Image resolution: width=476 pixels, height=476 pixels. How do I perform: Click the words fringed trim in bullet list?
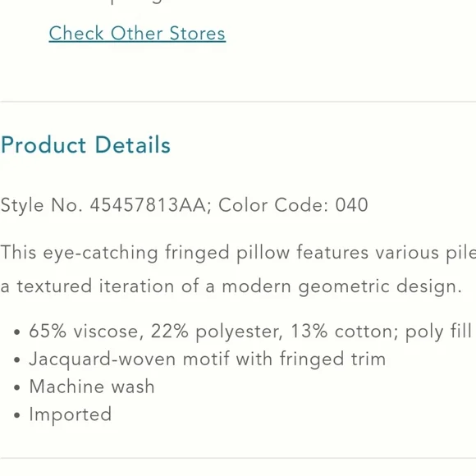(332, 359)
